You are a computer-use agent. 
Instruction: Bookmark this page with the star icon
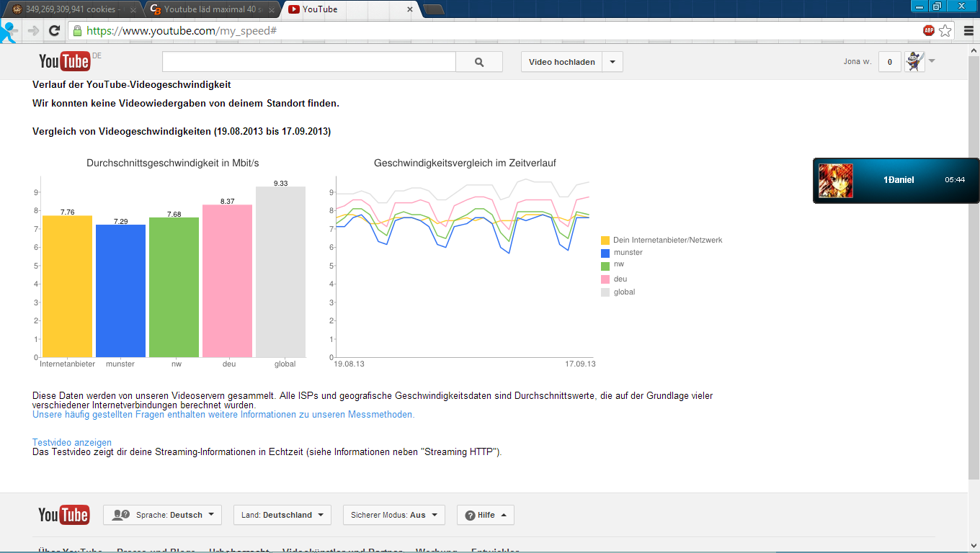[945, 31]
